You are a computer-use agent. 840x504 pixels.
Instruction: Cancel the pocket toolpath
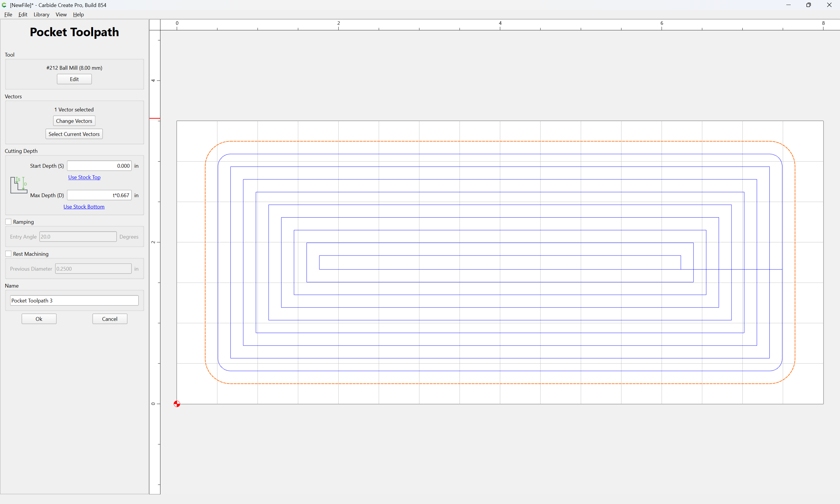(x=110, y=319)
